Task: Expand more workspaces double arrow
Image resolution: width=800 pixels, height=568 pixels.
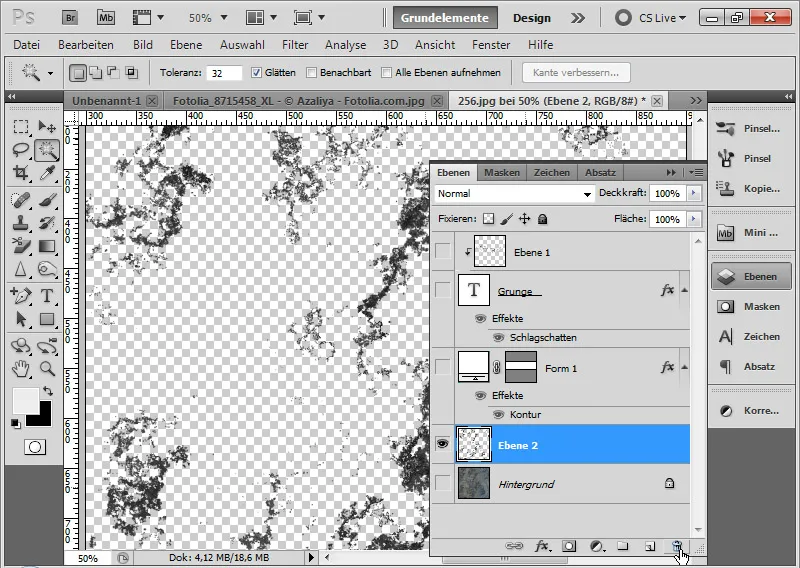Action: click(578, 18)
